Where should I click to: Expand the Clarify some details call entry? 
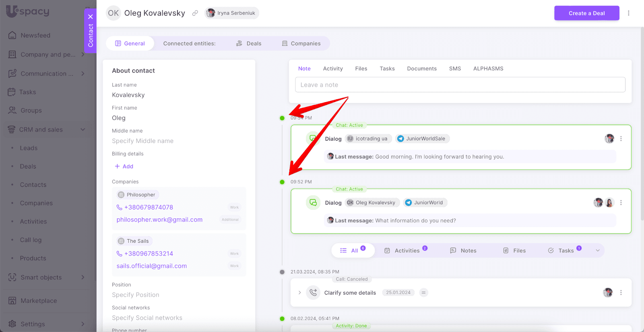point(299,293)
